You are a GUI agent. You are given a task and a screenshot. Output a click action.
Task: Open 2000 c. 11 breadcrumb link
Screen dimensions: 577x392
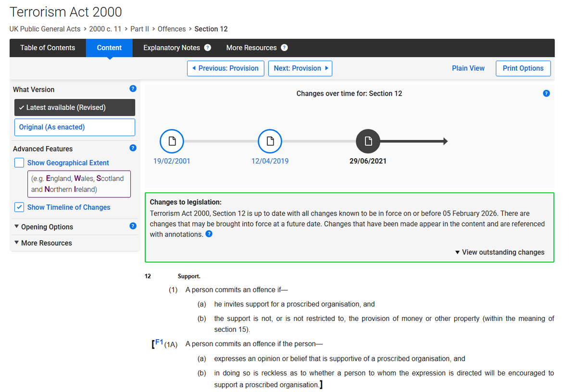(x=105, y=29)
